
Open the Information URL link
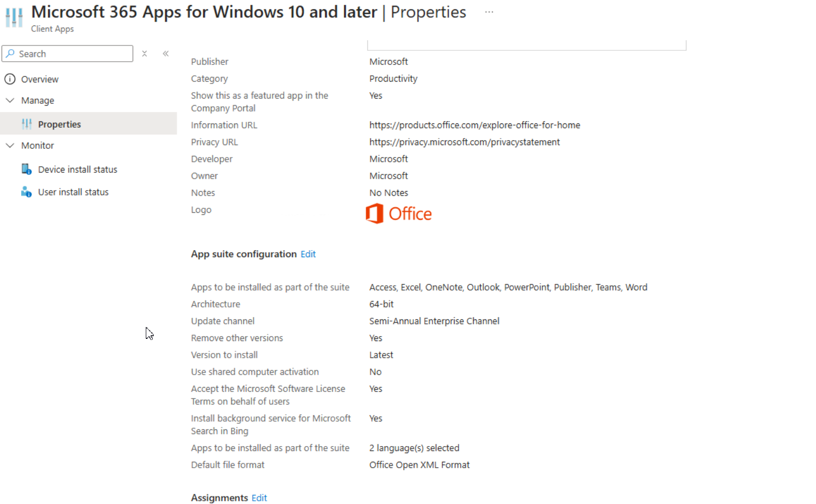[x=475, y=125]
